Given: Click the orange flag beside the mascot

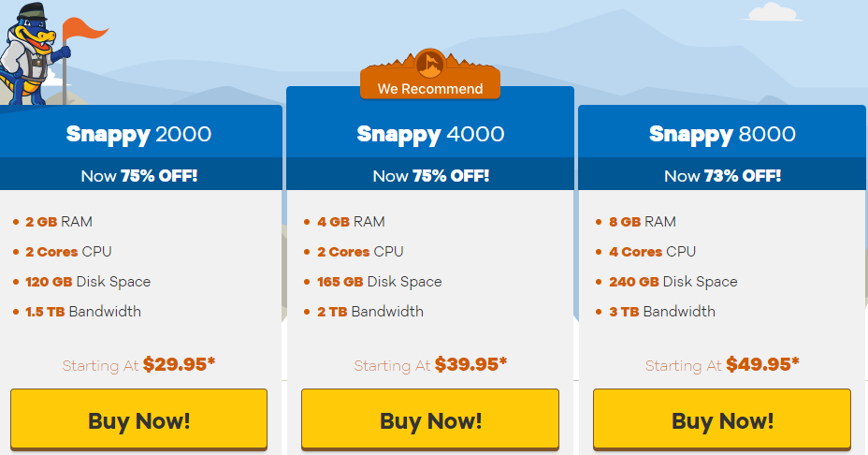Looking at the screenshot, I should pos(84,29).
